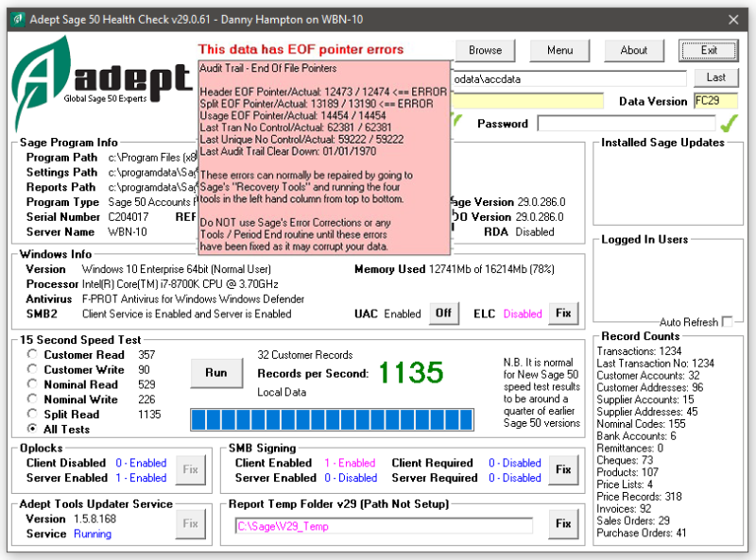Turn UAC off with the Off button
The width and height of the screenshot is (756, 560).
(443, 313)
